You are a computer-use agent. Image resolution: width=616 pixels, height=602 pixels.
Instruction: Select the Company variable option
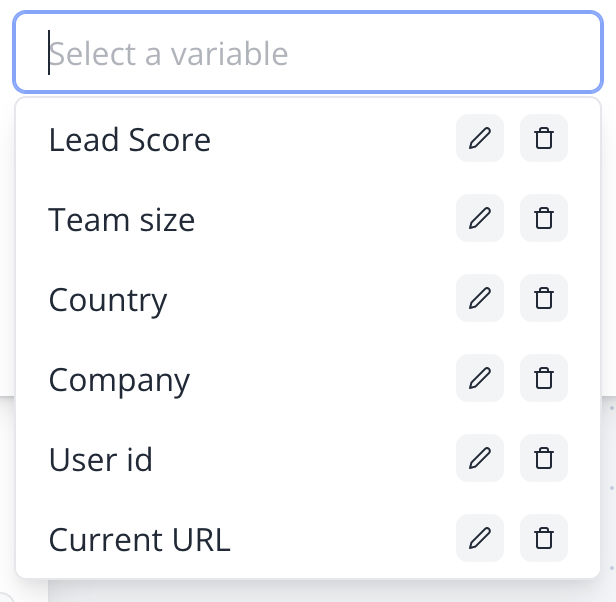(x=119, y=380)
